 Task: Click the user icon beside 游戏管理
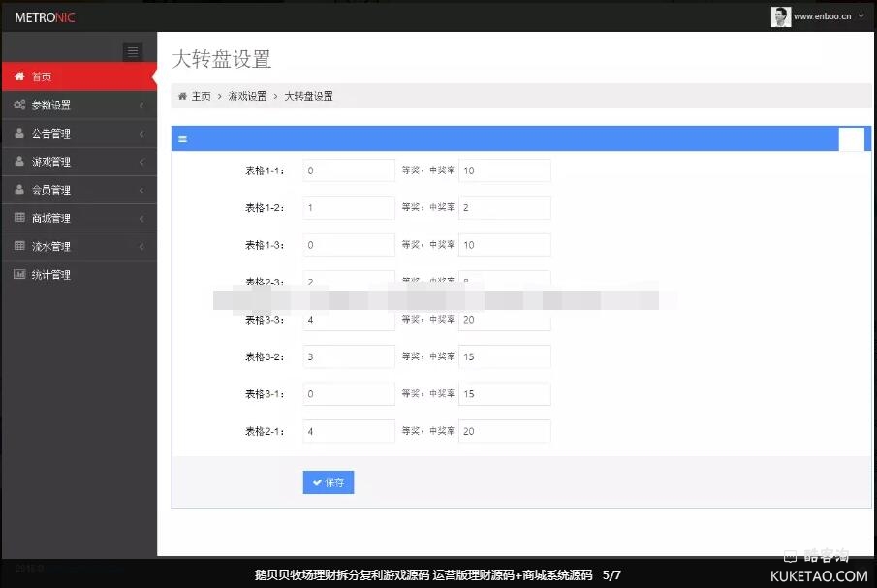pyautogui.click(x=19, y=161)
